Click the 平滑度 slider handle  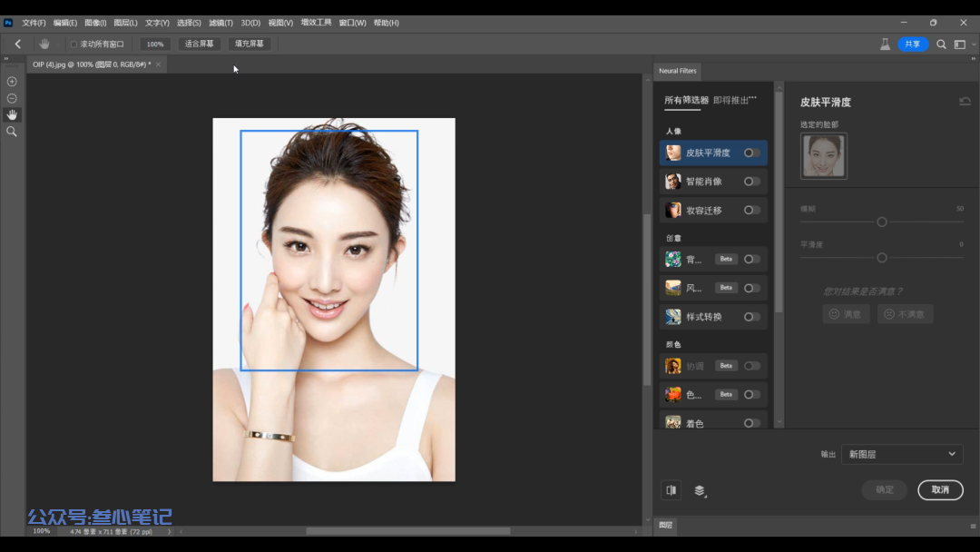click(882, 258)
